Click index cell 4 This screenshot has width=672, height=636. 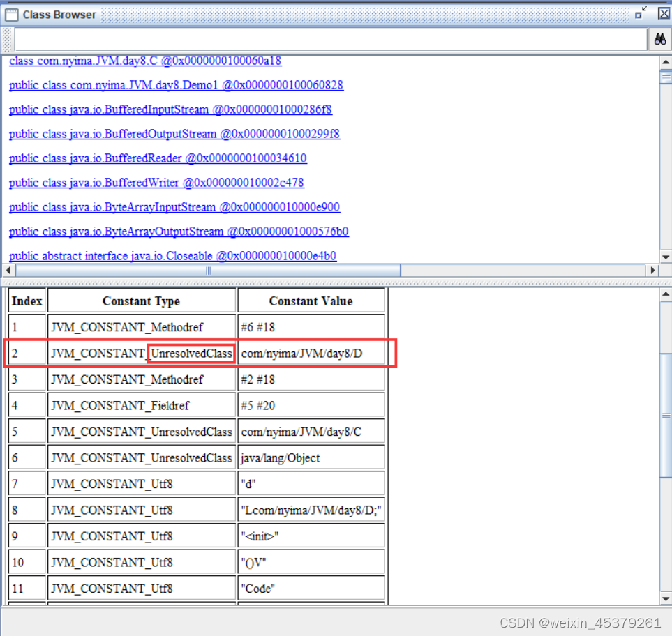[27, 406]
